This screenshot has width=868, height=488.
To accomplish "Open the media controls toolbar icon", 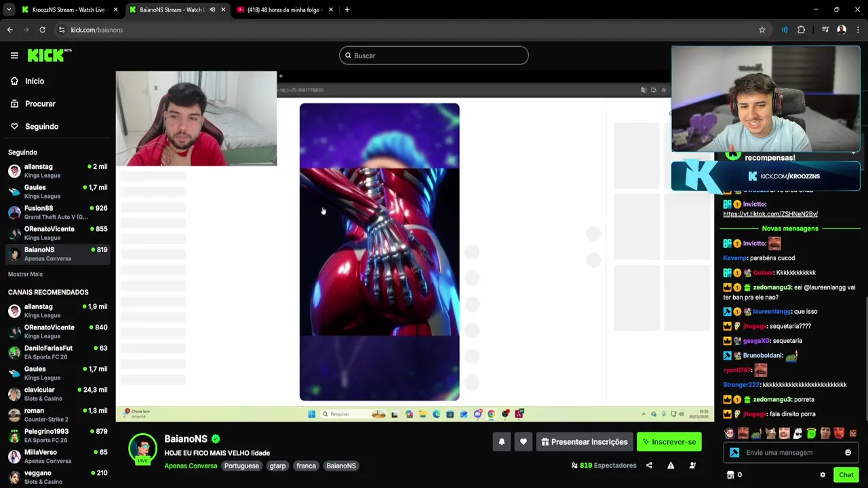I will pyautogui.click(x=825, y=30).
